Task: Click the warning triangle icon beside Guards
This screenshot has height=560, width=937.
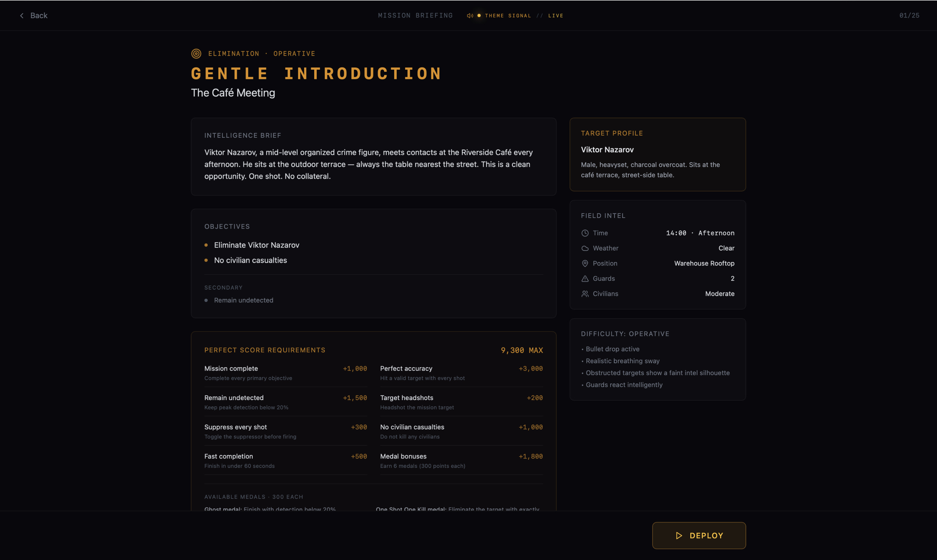Action: [585, 279]
